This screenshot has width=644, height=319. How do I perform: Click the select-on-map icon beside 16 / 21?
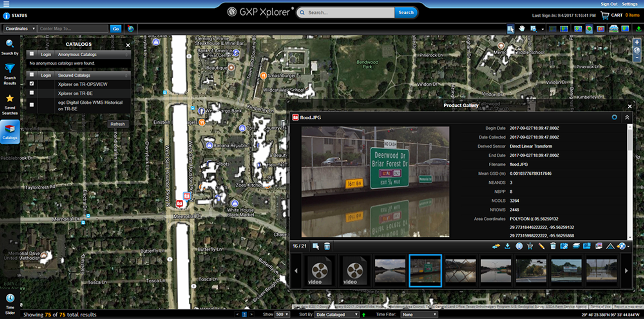coord(316,246)
